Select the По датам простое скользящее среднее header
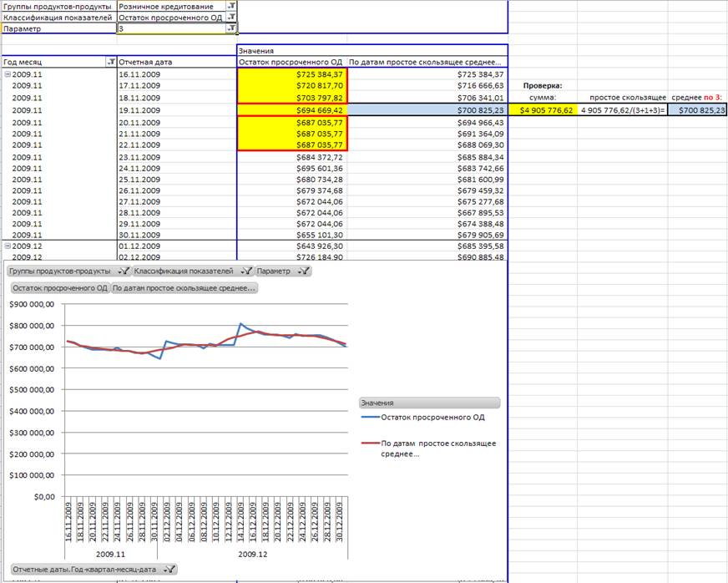This screenshot has height=583, width=728. click(x=427, y=62)
